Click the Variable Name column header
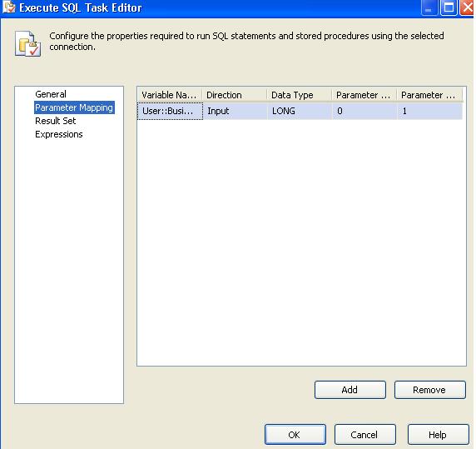 [170, 95]
